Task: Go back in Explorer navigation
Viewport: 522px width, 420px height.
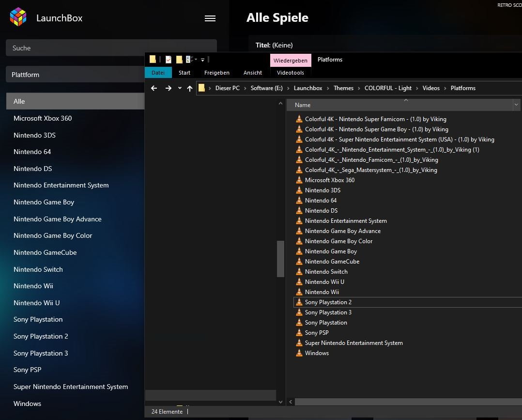Action: click(154, 88)
